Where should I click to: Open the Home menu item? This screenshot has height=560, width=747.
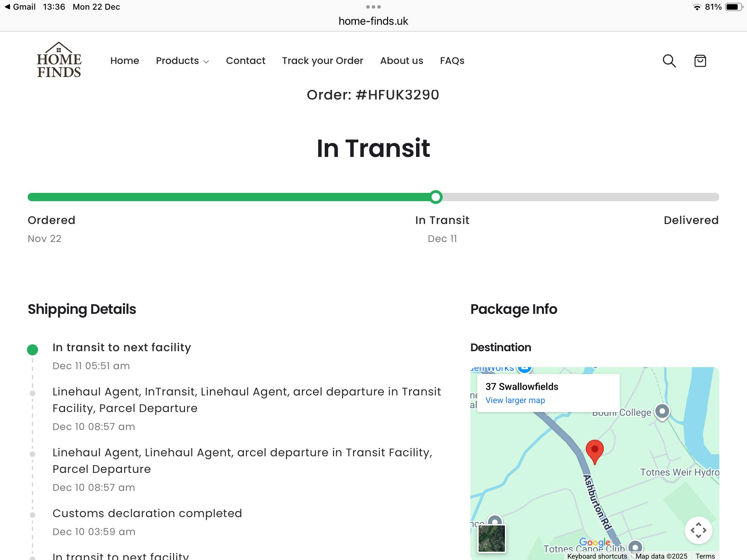[x=124, y=61]
